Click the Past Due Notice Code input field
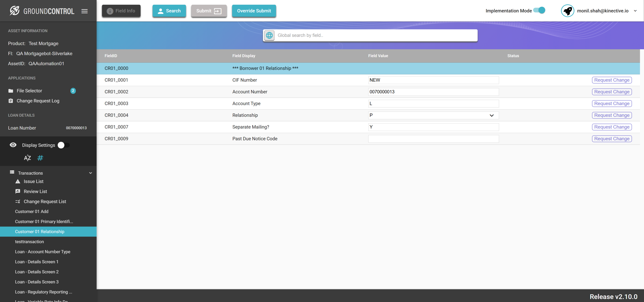Viewport: 644px width, 302px height. point(433,139)
